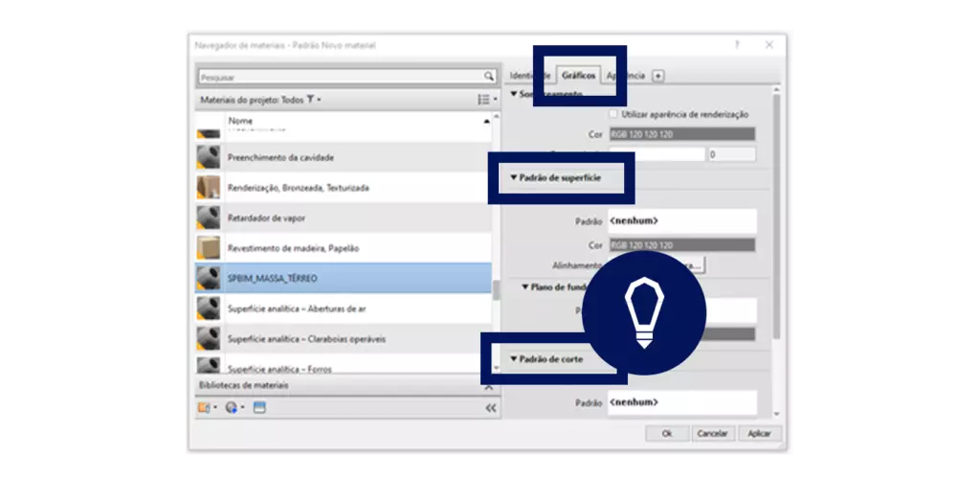Collapse the Plano de fundo subsection
The image size is (980, 479).
pos(525,287)
